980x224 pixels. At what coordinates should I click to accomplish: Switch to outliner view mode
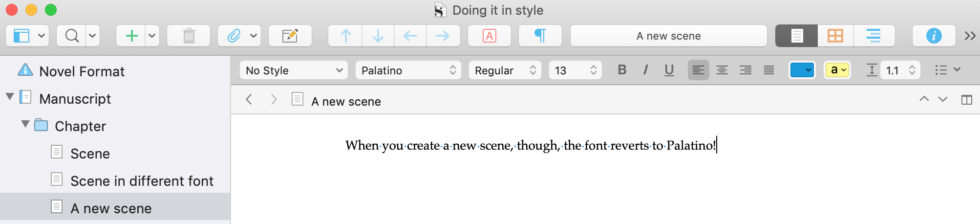tap(873, 36)
